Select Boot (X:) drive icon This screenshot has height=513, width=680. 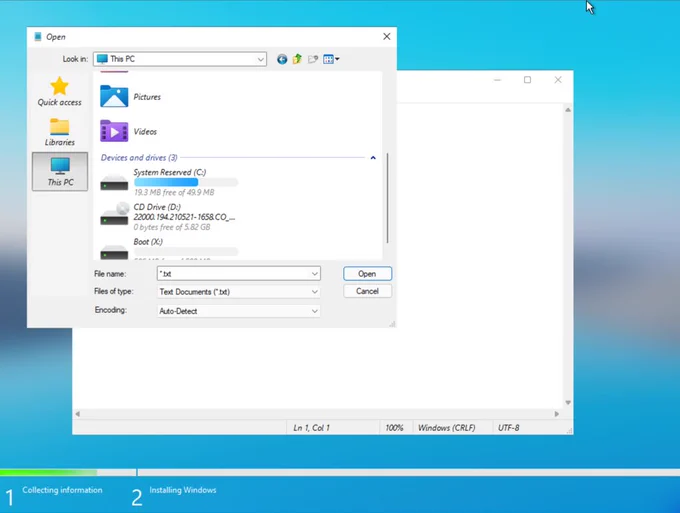click(x=114, y=252)
